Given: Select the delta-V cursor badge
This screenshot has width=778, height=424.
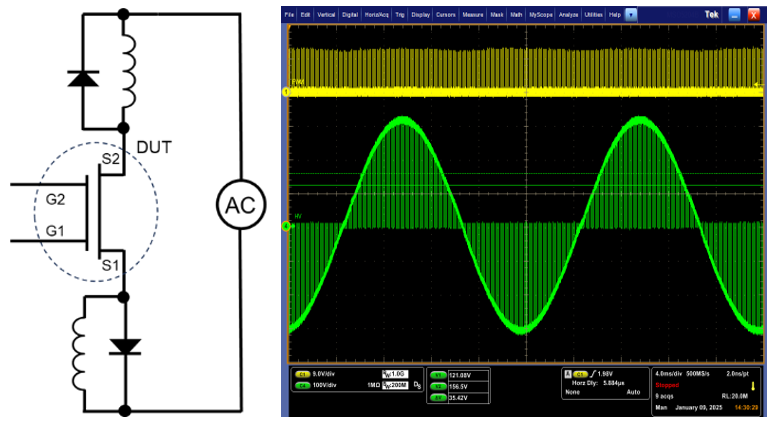Looking at the screenshot, I should [438, 398].
